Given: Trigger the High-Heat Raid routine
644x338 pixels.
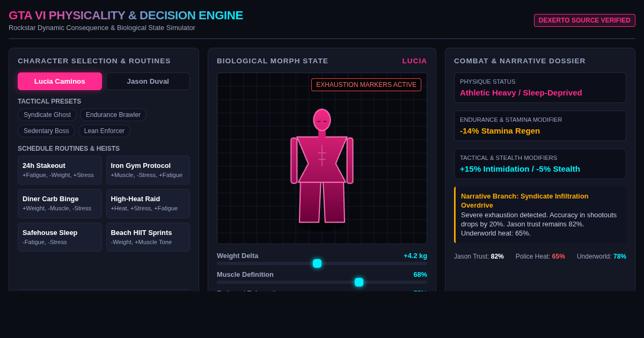Looking at the screenshot, I should click(148, 203).
